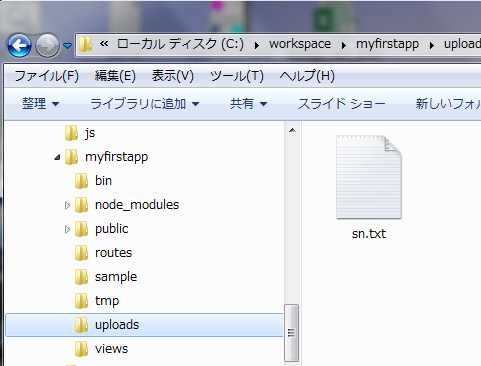Select the routes folder in the tree

(x=113, y=253)
